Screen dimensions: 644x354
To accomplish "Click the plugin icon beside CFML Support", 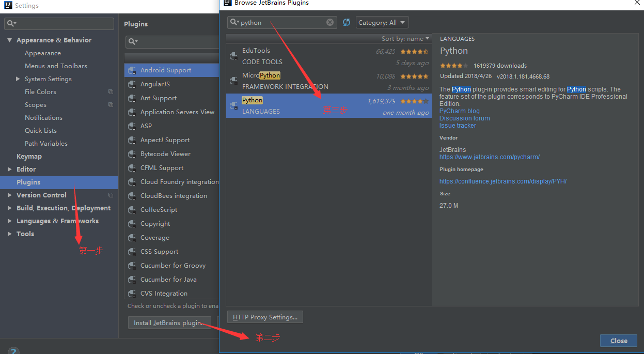I will [132, 168].
